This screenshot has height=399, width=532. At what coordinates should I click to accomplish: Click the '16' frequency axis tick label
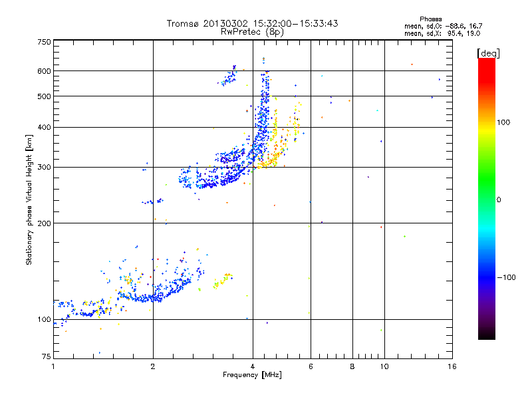tap(452, 366)
